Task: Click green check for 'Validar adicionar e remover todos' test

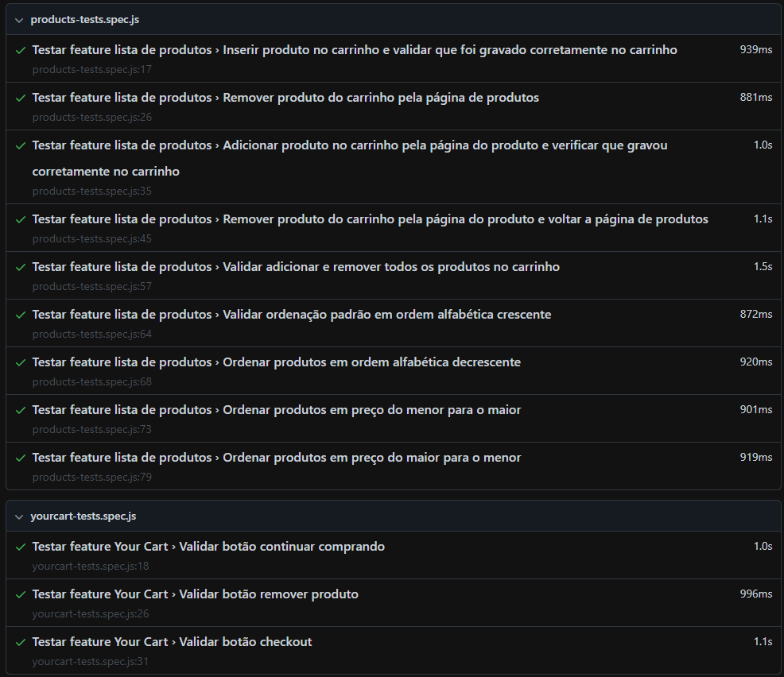Action: tap(21, 267)
